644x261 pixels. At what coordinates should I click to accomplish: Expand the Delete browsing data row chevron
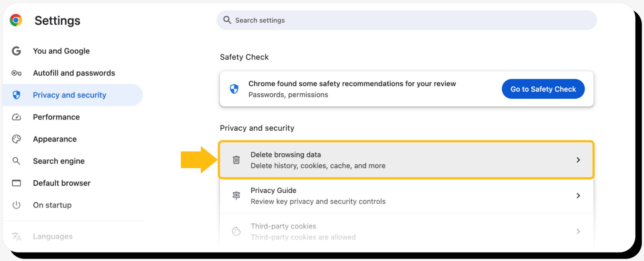[578, 160]
